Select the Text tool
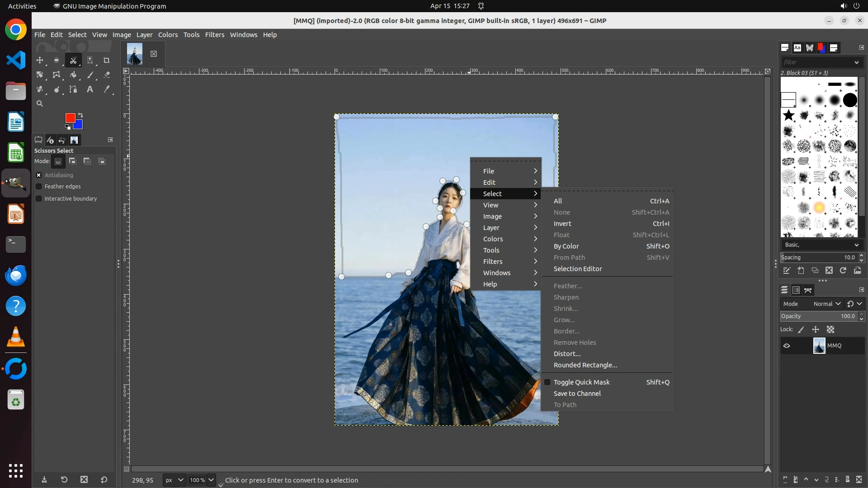Screen dimensions: 868x488 pyautogui.click(x=90, y=89)
